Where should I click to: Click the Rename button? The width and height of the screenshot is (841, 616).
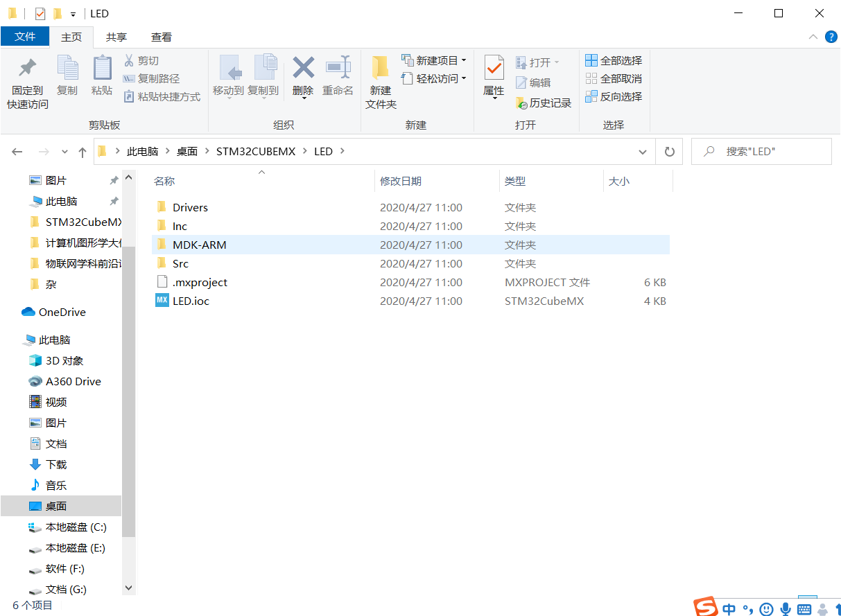[338, 76]
